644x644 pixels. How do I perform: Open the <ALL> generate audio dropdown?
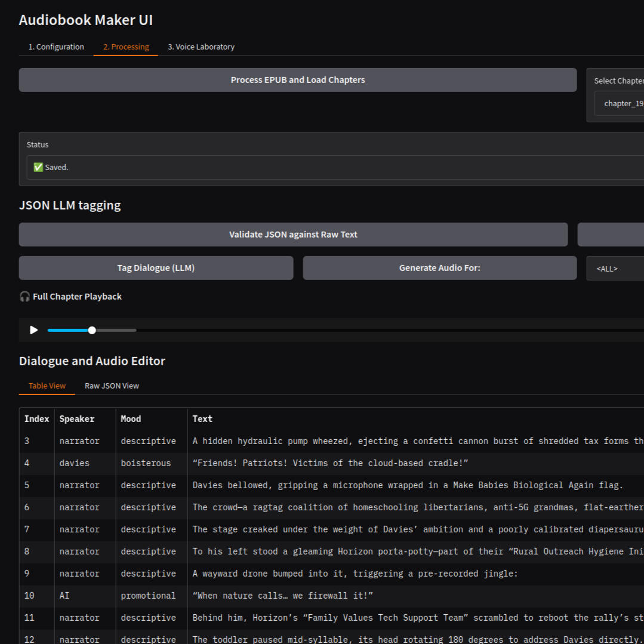click(615, 269)
